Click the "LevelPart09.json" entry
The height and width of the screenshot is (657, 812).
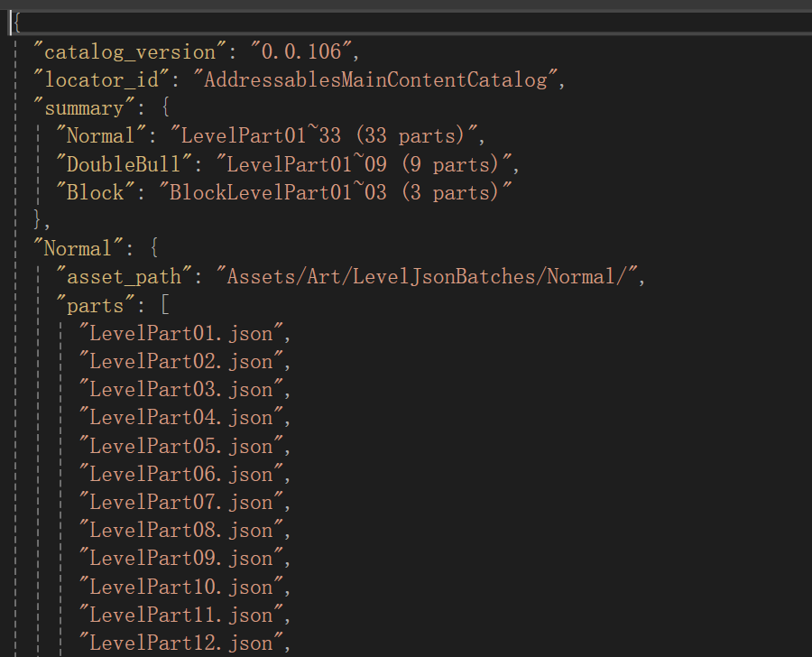click(181, 558)
